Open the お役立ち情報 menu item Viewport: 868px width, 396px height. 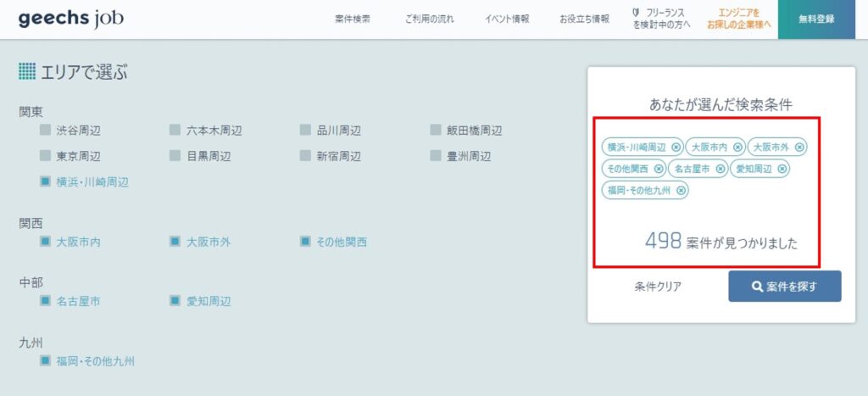coord(584,19)
